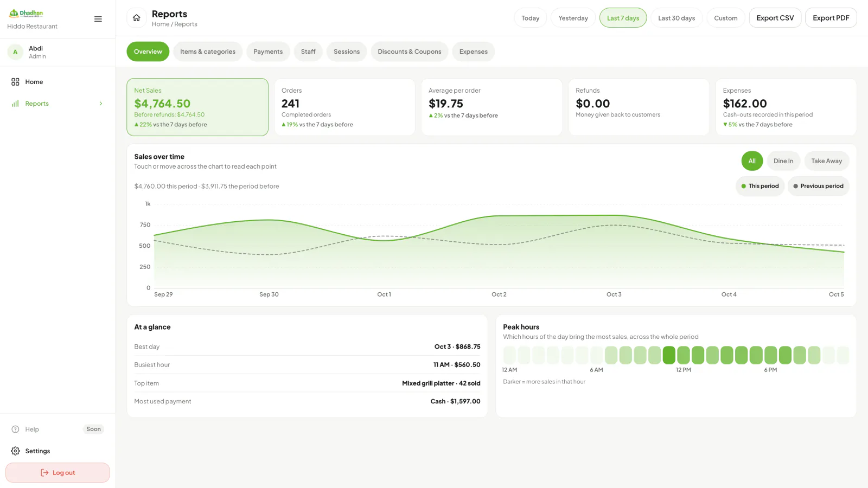Open the Expenses tab
Viewport: 868px width, 488px height.
pos(473,52)
